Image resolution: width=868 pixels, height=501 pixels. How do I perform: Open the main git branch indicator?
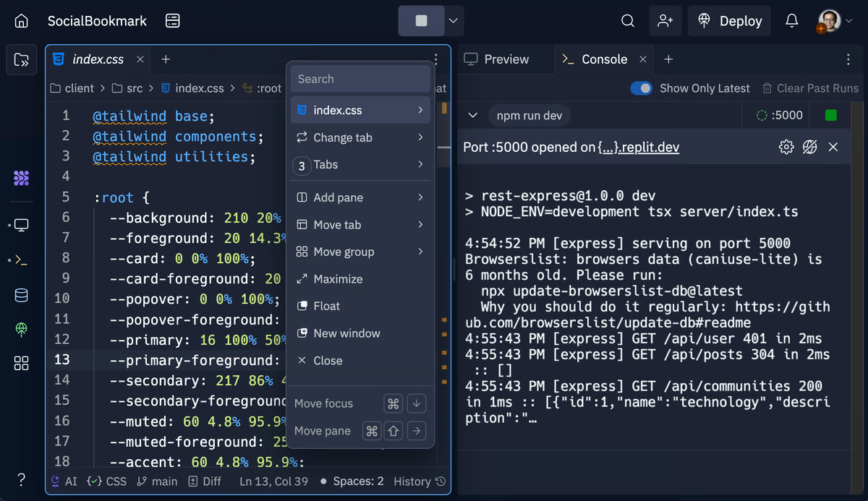(157, 481)
